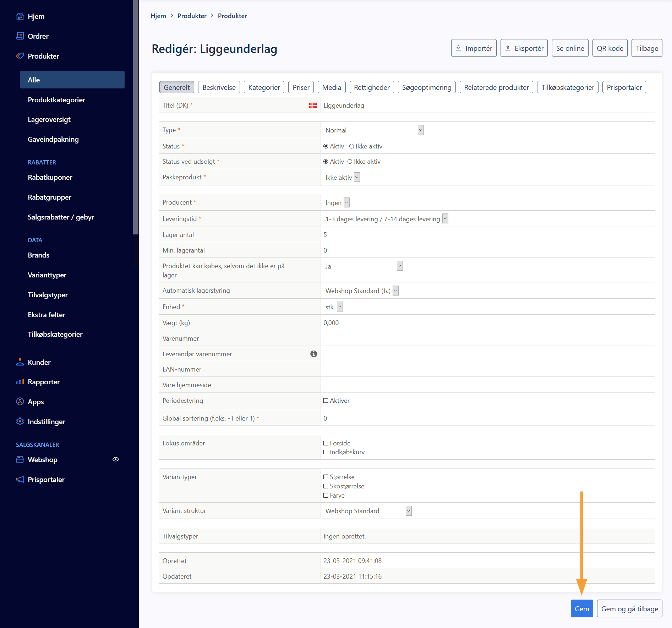672x628 pixels.
Task: Open the Automatisk lagerstyring dropdown
Action: (x=361, y=291)
